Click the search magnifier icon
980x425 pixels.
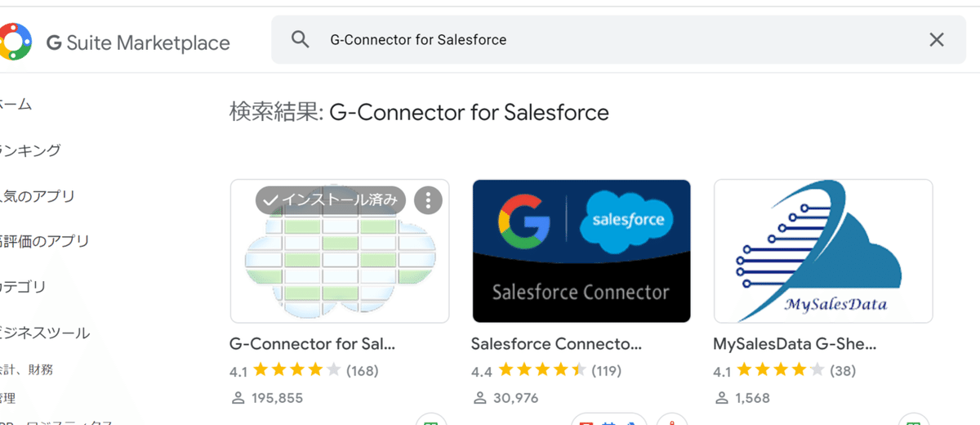301,40
